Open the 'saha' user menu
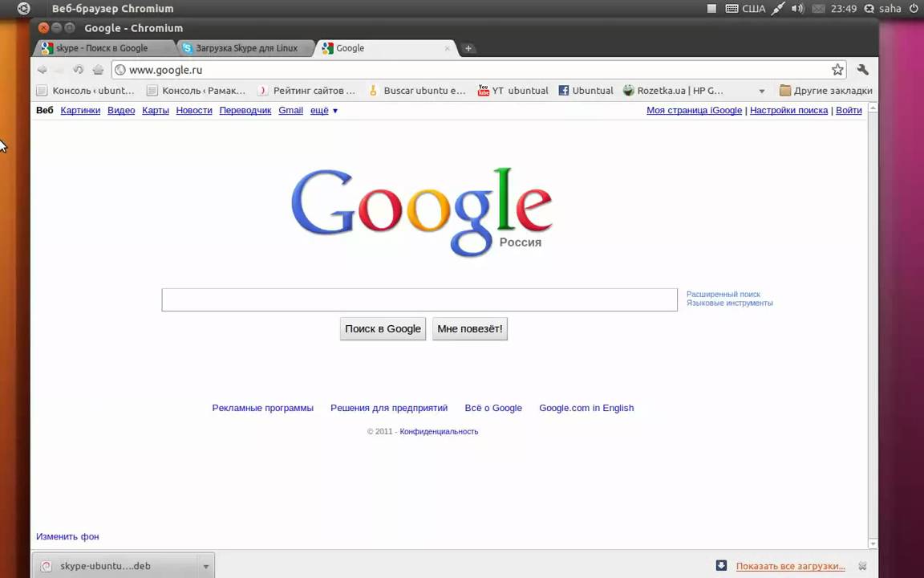924x578 pixels. pyautogui.click(x=883, y=8)
